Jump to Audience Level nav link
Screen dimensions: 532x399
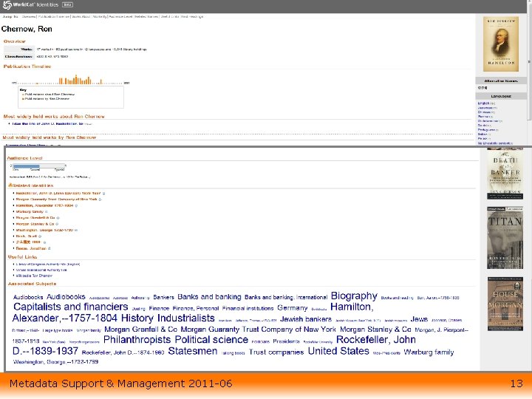point(120,16)
